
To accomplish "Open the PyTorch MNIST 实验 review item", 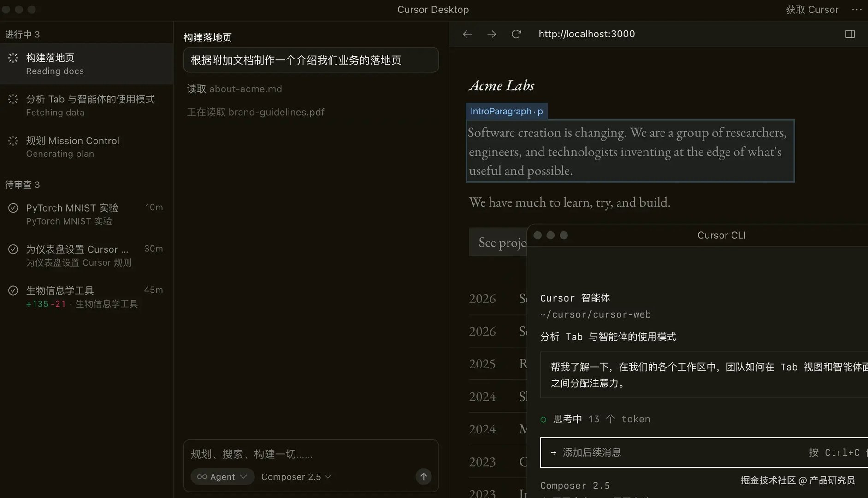I will (87, 214).
